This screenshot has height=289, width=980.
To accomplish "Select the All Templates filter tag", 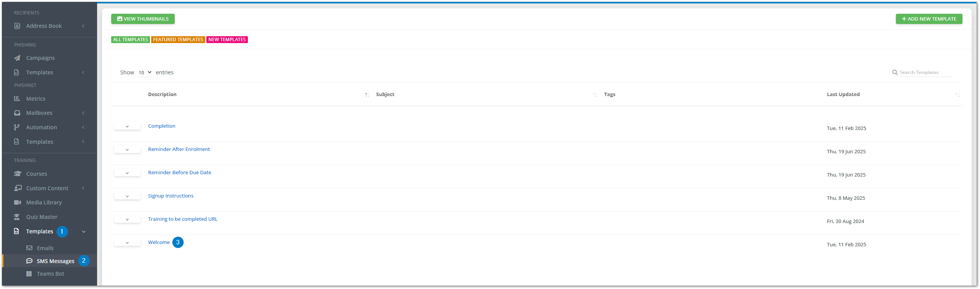I will click(x=130, y=40).
